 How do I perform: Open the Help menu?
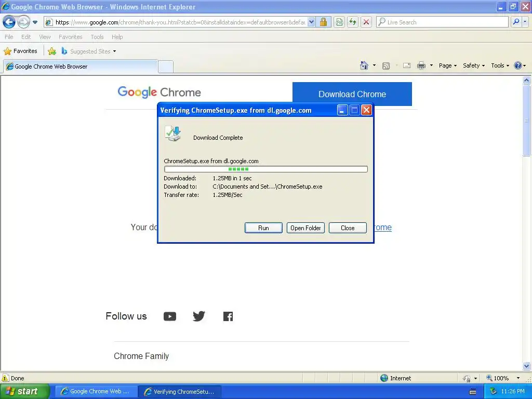point(117,37)
